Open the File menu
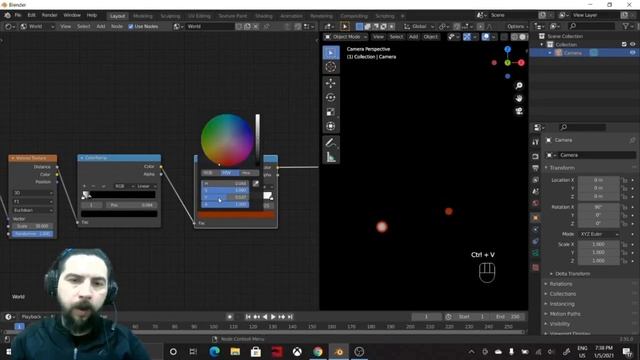 (x=18, y=15)
